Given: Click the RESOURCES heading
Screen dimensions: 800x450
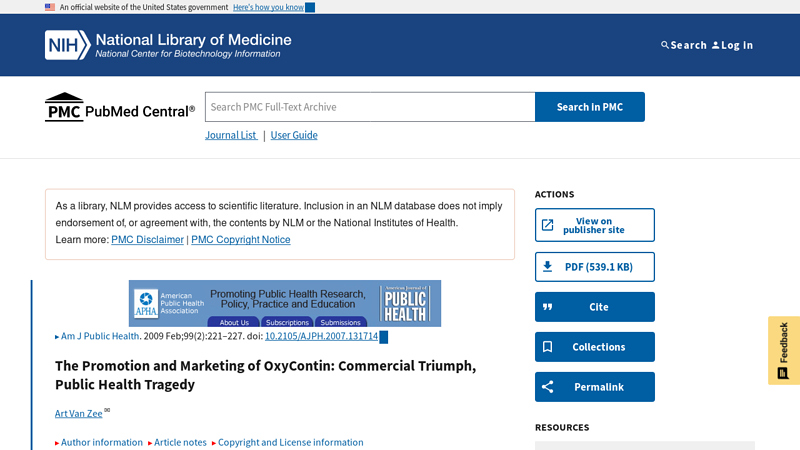Looking at the screenshot, I should 562,428.
